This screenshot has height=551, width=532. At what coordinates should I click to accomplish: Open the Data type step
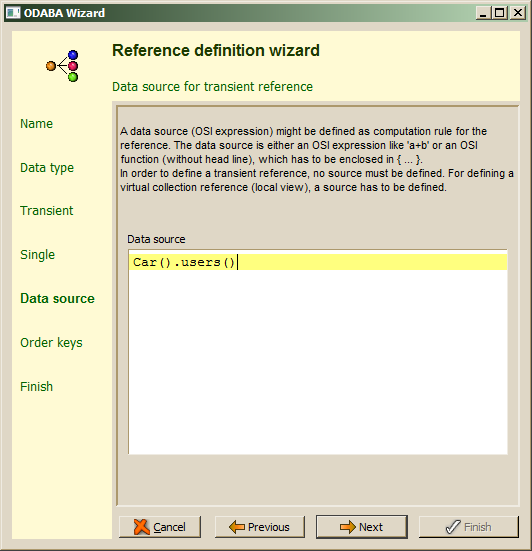pos(47,168)
